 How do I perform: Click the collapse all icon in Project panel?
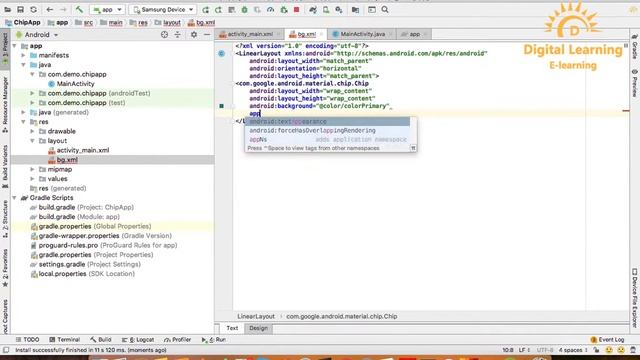(x=178, y=35)
